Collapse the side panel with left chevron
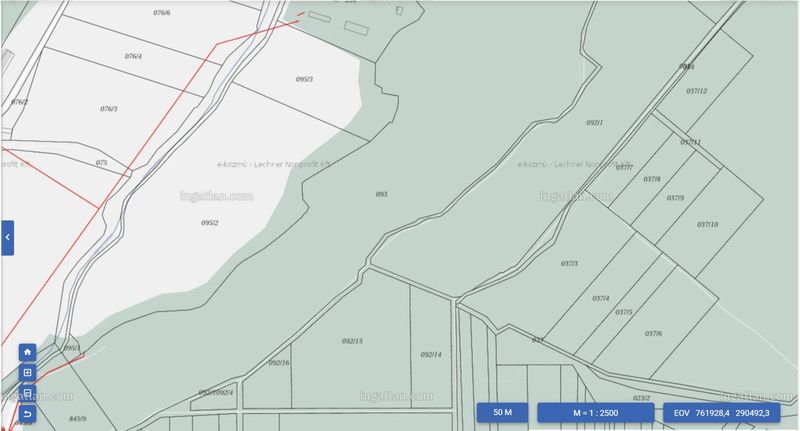 (7, 238)
